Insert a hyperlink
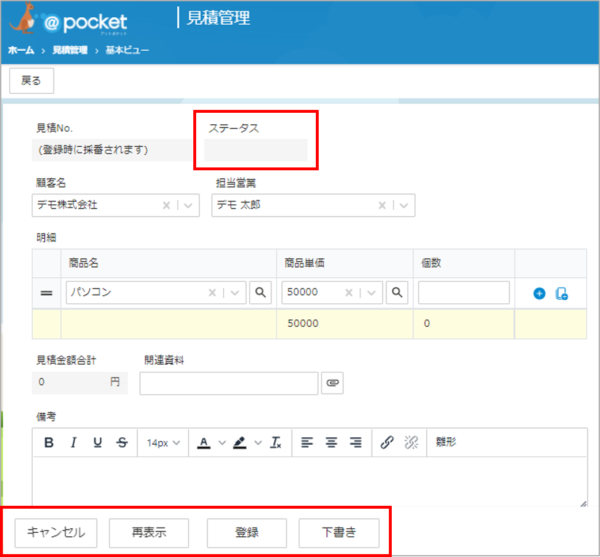600x557 pixels. 387,443
